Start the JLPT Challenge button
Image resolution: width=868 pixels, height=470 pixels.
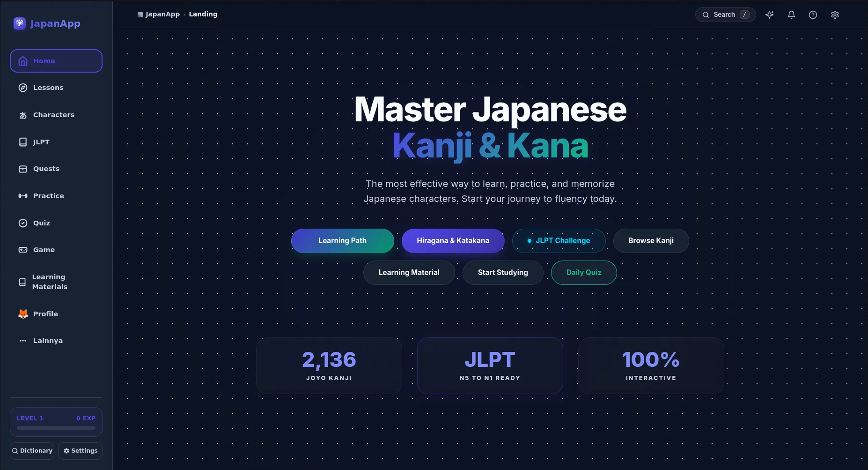tap(559, 241)
